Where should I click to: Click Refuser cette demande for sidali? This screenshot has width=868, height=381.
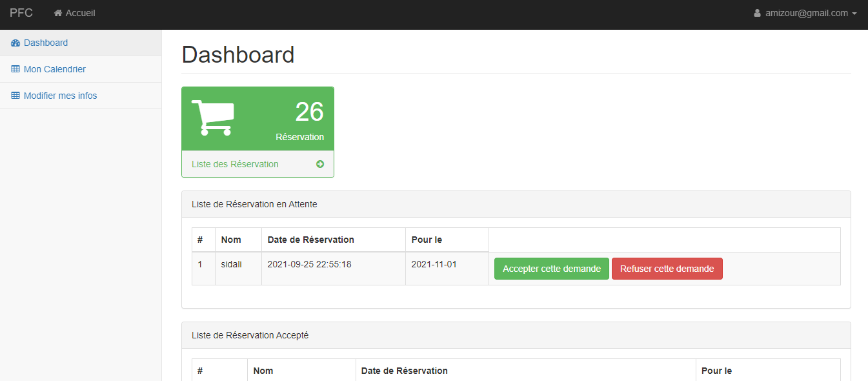point(667,269)
